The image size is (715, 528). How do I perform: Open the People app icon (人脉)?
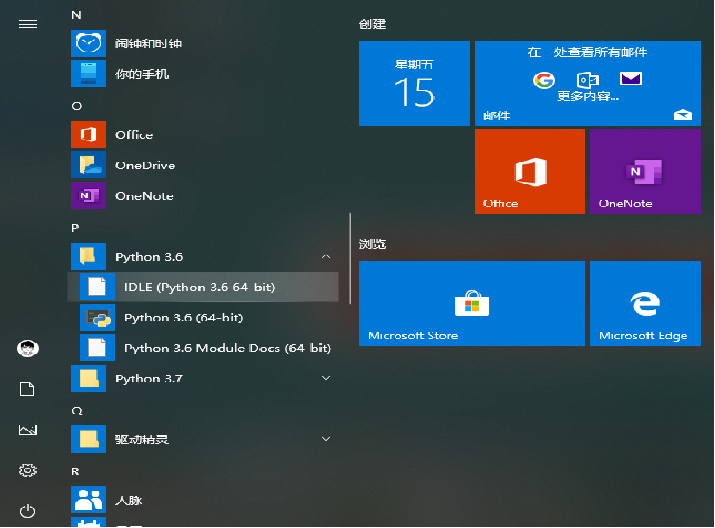click(x=88, y=500)
